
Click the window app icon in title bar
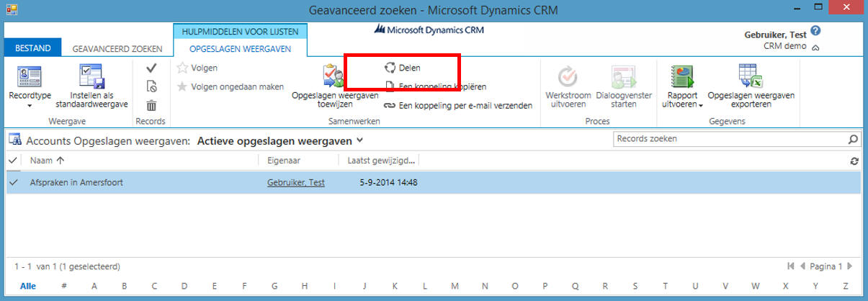[x=10, y=9]
